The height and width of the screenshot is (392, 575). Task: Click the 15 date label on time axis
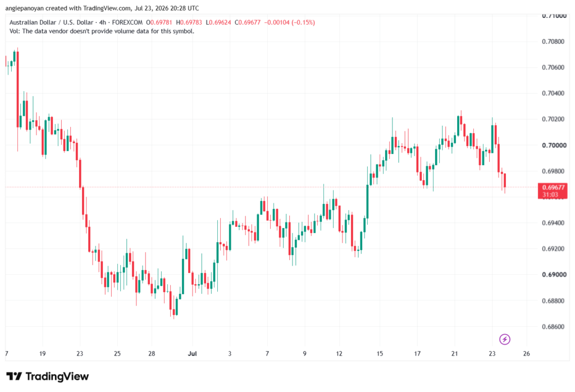(380, 353)
